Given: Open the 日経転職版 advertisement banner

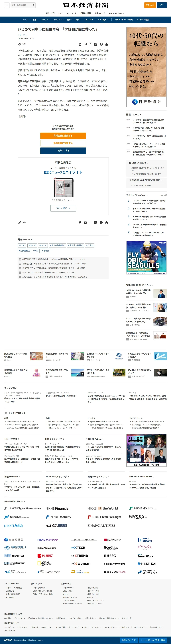Looking at the screenshot, I should pos(146,67).
